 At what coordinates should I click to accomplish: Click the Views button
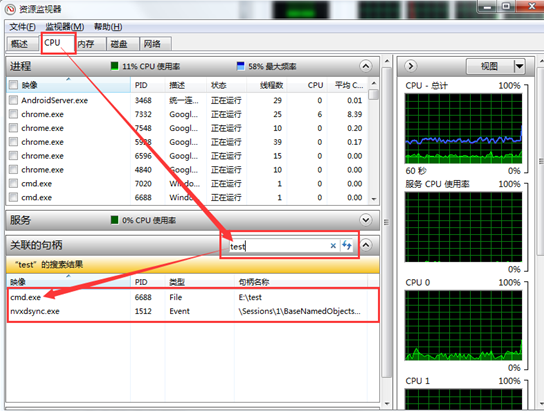490,66
